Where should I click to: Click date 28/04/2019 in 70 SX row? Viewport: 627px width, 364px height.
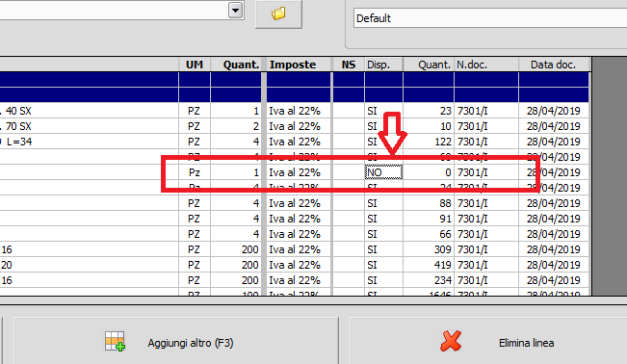pos(554,126)
